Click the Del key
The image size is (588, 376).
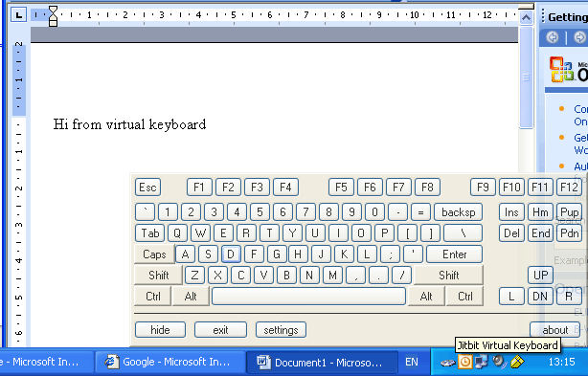pos(511,233)
